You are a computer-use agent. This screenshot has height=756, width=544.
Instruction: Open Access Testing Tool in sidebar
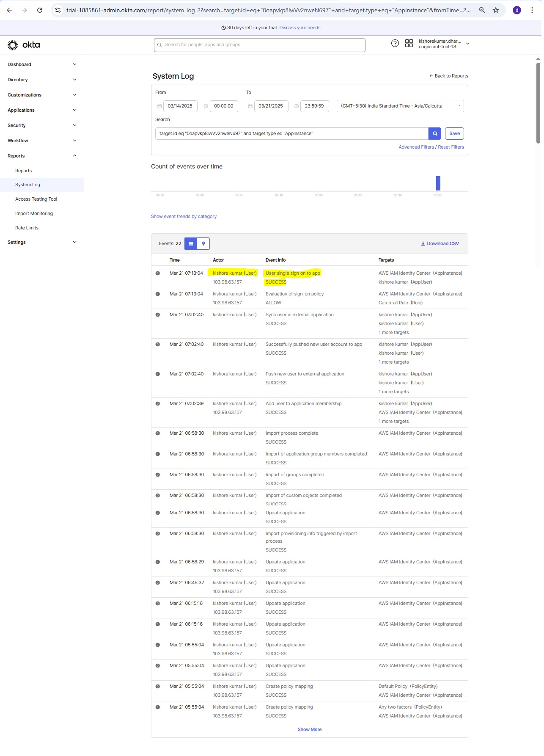click(36, 199)
